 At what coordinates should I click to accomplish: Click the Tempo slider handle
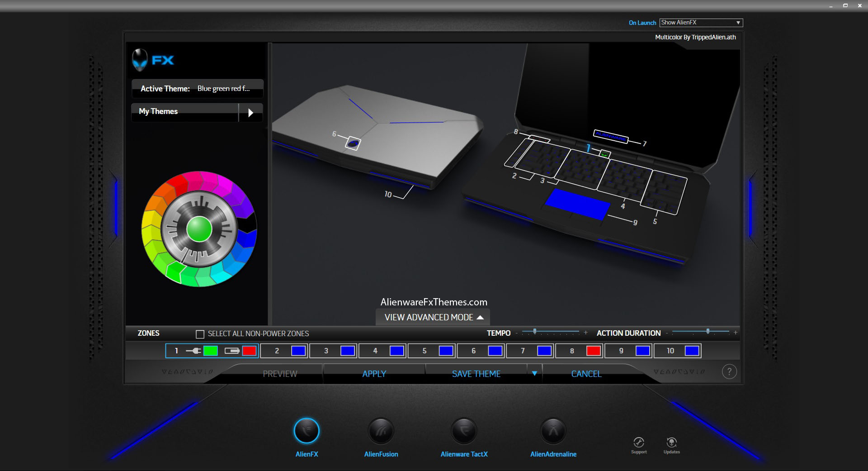point(535,331)
